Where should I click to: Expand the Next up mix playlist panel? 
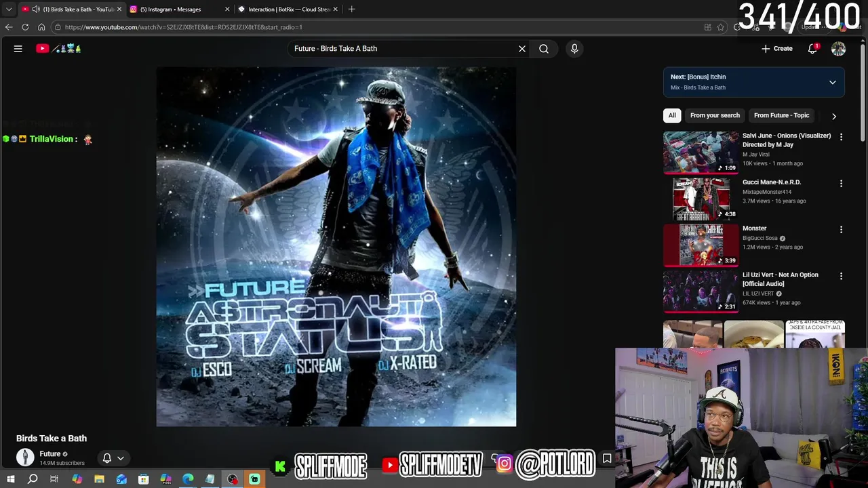click(x=833, y=83)
